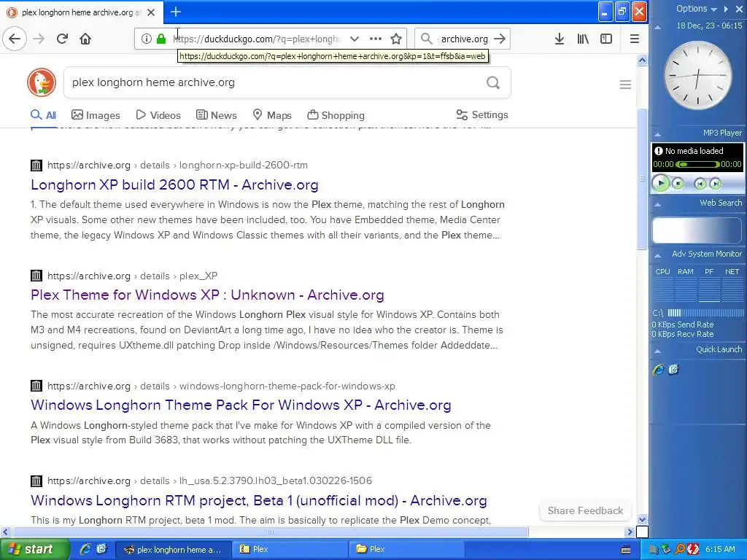The width and height of the screenshot is (747, 560).
Task: Click the Windows start button
Action: pyautogui.click(x=34, y=549)
